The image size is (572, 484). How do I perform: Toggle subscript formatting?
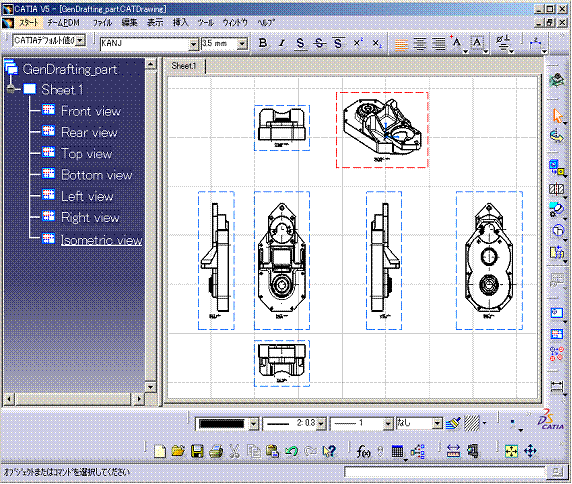pyautogui.click(x=376, y=43)
